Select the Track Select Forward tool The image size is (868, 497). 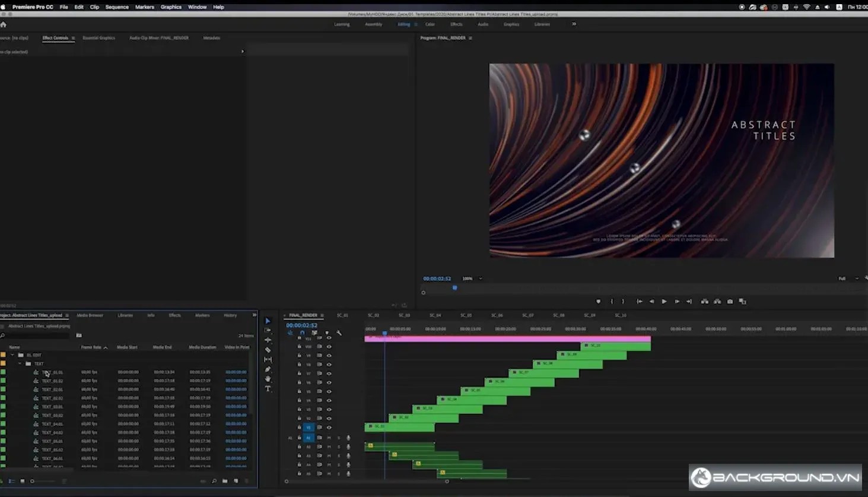[268, 330]
